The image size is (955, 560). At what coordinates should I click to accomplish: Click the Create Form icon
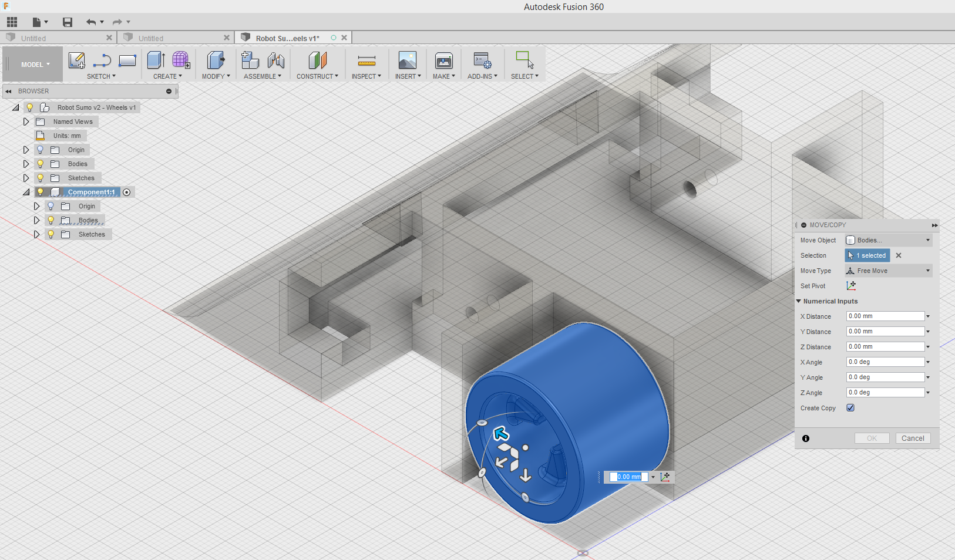coord(180,60)
